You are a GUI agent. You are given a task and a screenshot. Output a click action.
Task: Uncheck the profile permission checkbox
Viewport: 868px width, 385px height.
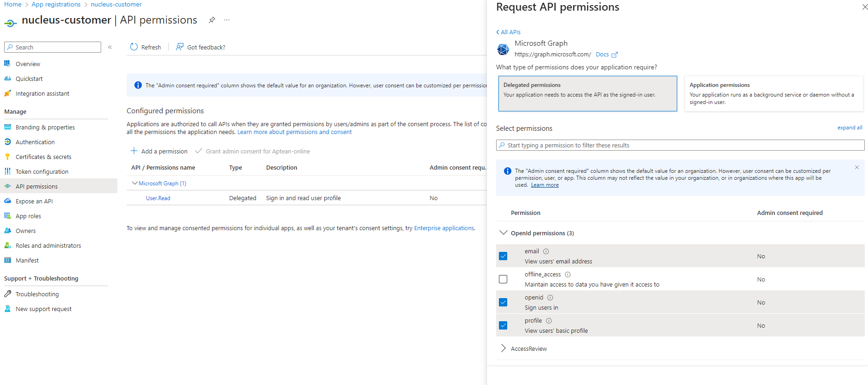click(503, 325)
